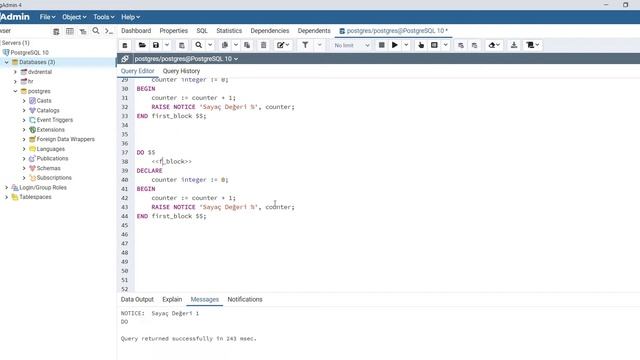Open the save options dropdown arrow
This screenshot has height=360, width=640.
(x=167, y=45)
